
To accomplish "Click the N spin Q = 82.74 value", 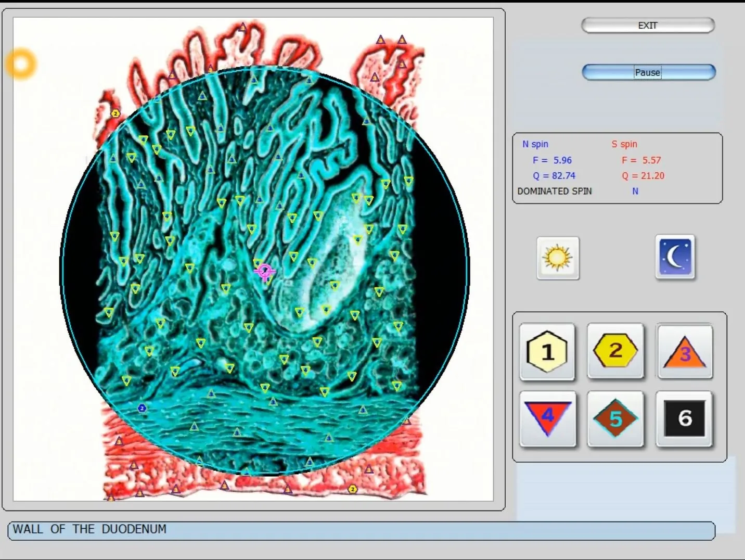I will tap(554, 176).
